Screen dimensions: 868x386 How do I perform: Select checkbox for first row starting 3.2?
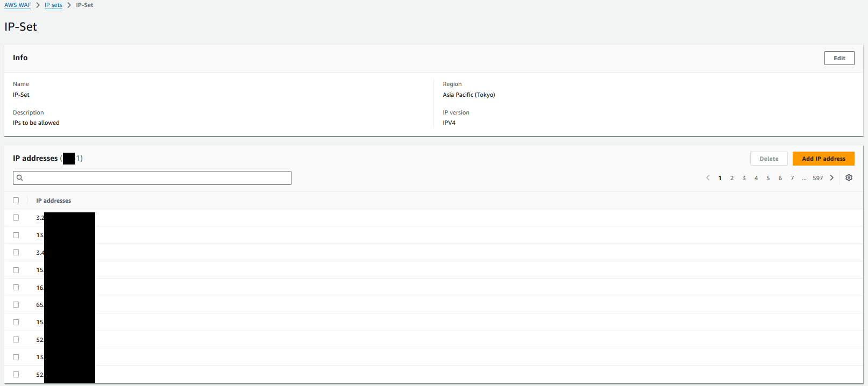[x=16, y=218]
